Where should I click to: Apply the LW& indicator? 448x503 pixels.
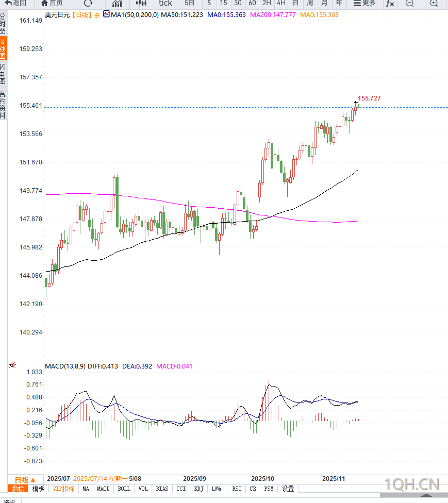(217, 489)
